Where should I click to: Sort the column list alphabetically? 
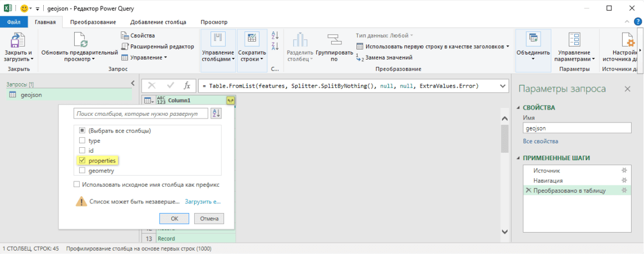coord(216,114)
